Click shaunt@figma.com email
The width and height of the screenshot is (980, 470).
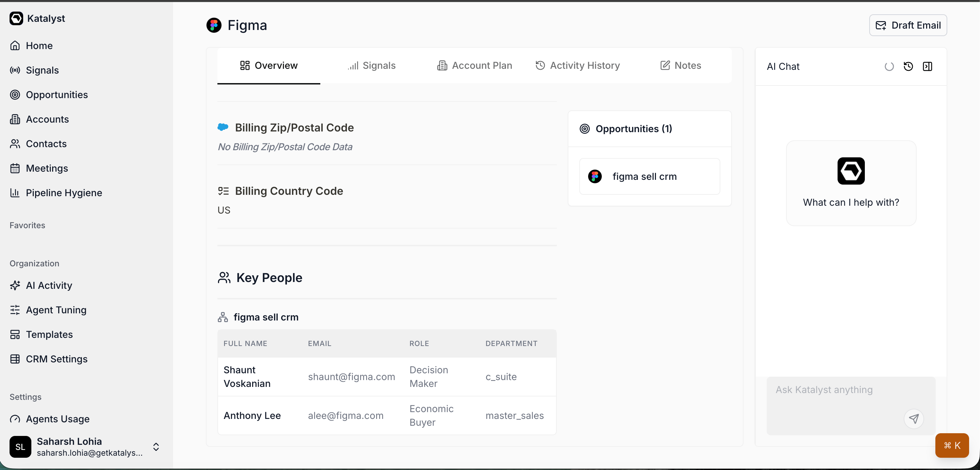(352, 377)
